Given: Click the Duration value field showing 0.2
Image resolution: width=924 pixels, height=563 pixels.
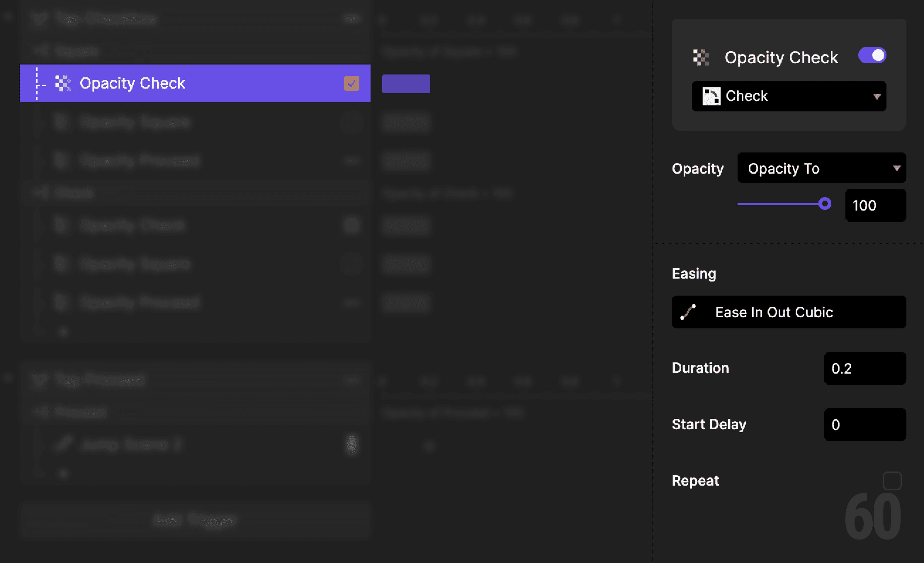Looking at the screenshot, I should click(x=865, y=368).
